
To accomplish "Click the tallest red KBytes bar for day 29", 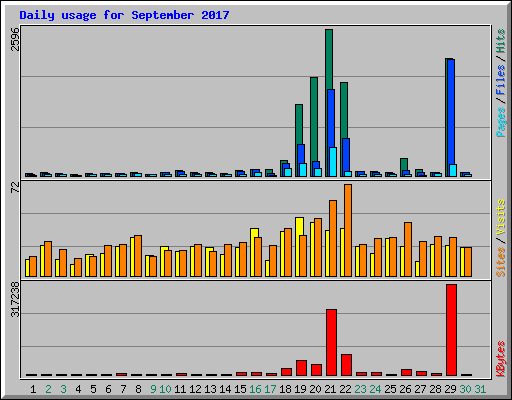I will pyautogui.click(x=451, y=330).
